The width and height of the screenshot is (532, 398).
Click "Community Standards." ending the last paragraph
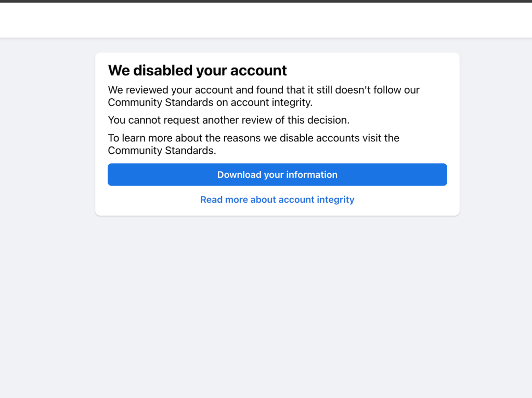[161, 151]
